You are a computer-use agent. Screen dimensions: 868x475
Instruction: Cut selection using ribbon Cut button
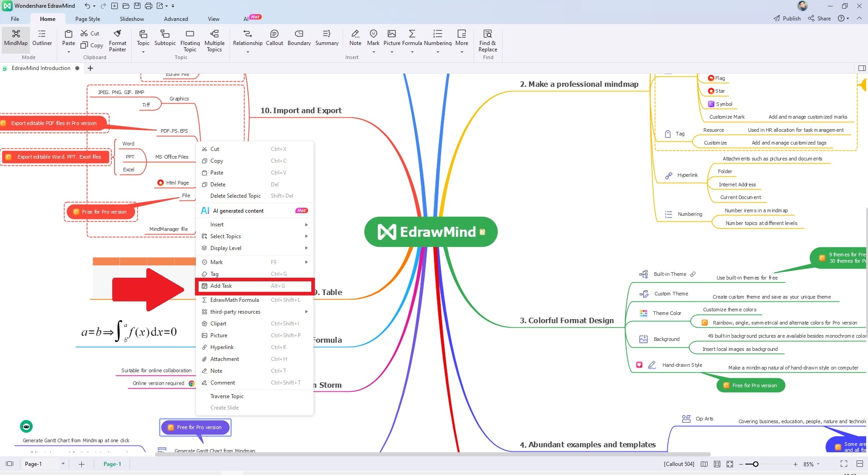pyautogui.click(x=90, y=33)
